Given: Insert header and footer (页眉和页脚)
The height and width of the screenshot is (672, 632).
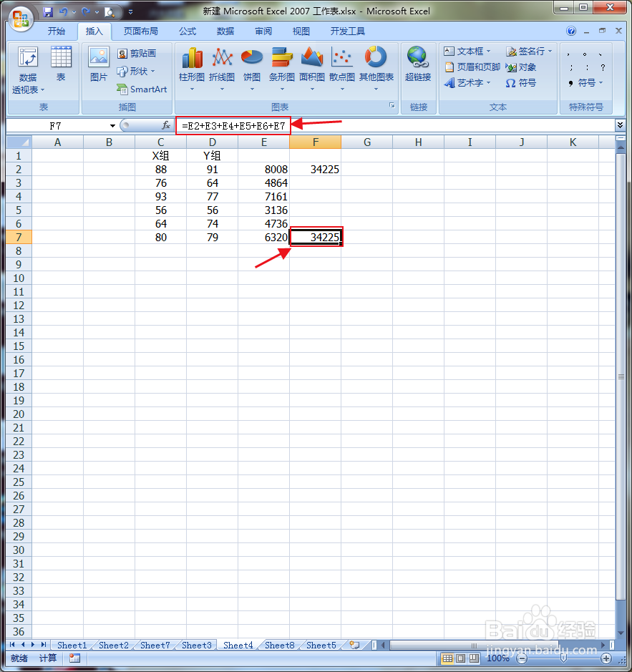Looking at the screenshot, I should coord(472,67).
